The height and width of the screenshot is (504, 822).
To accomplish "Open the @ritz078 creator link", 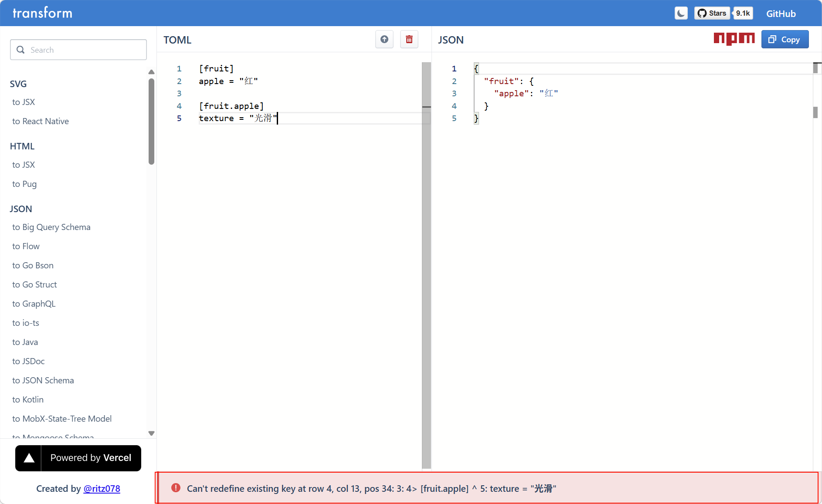I will tap(102, 489).
